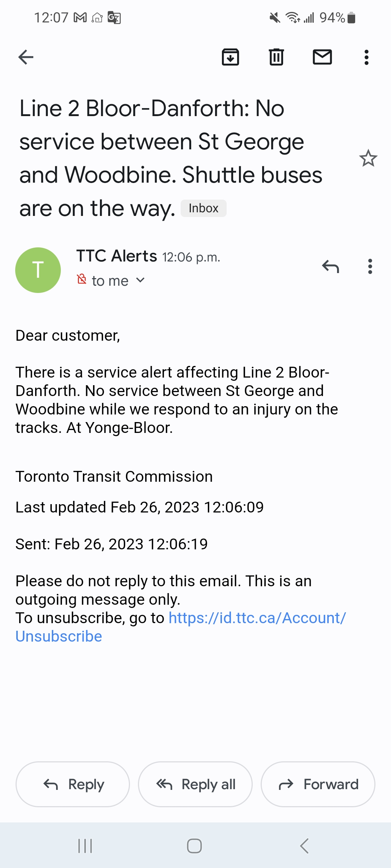Tap the Android system back button
The width and height of the screenshot is (391, 868).
point(304,846)
